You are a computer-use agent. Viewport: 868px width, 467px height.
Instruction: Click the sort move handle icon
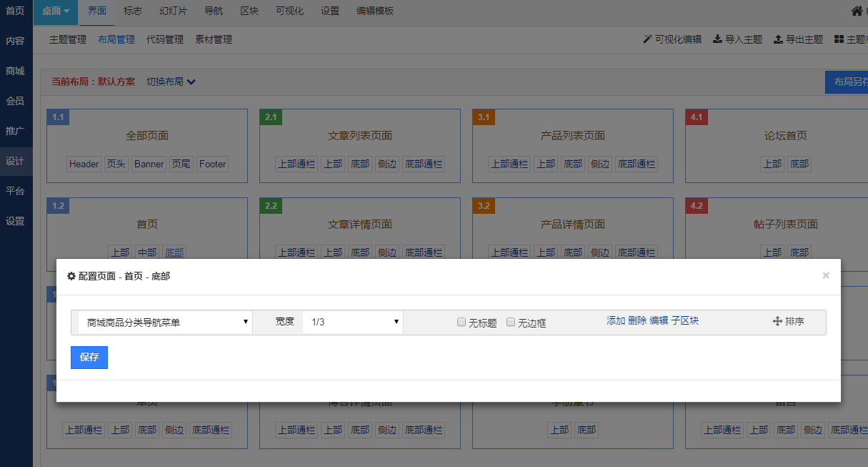click(x=777, y=322)
